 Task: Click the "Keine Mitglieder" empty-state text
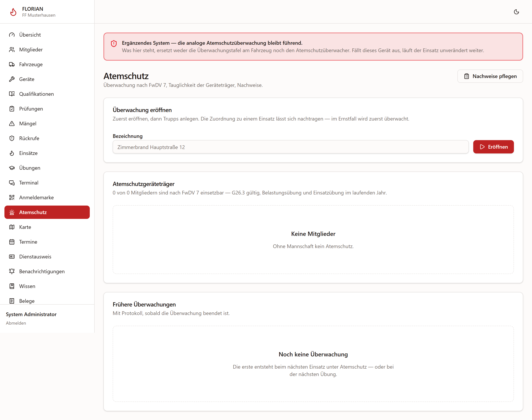pyautogui.click(x=313, y=234)
